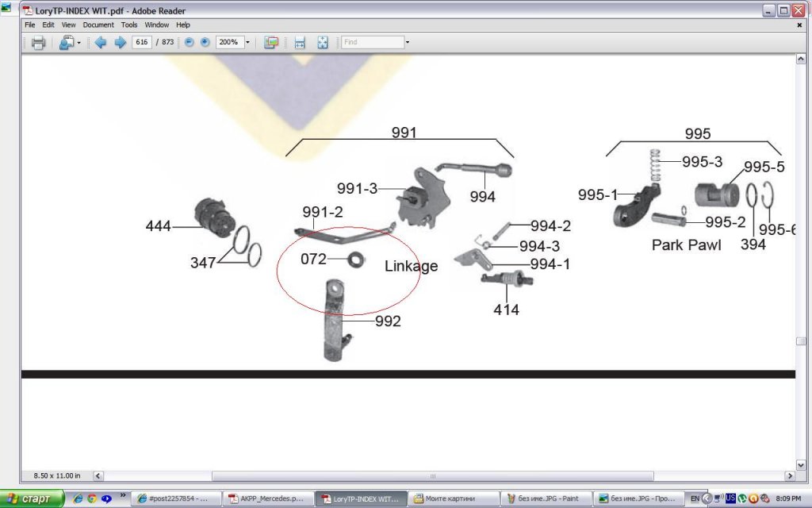
Task: Switch to без име.JPG - Paint taskbar window
Action: (546, 498)
